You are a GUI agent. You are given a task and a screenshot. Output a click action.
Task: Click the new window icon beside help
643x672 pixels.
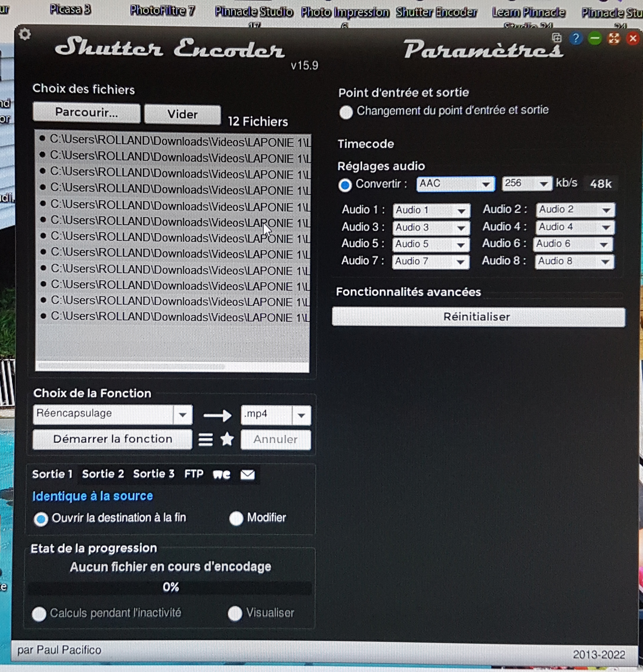557,38
